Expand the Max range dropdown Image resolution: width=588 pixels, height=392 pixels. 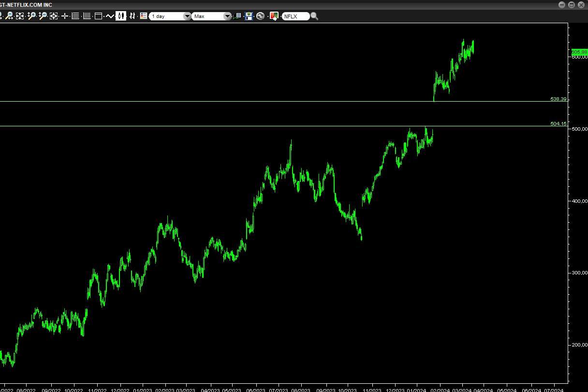coord(208,16)
